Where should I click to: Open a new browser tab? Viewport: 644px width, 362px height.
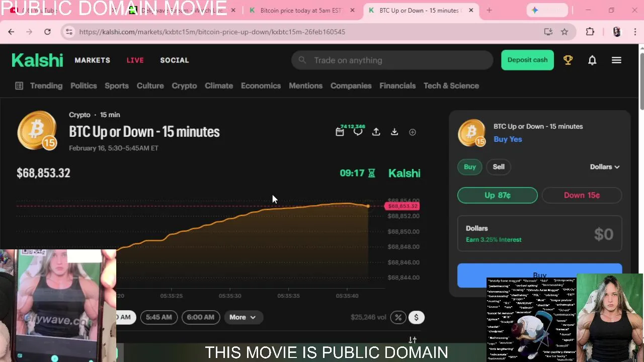point(489,10)
